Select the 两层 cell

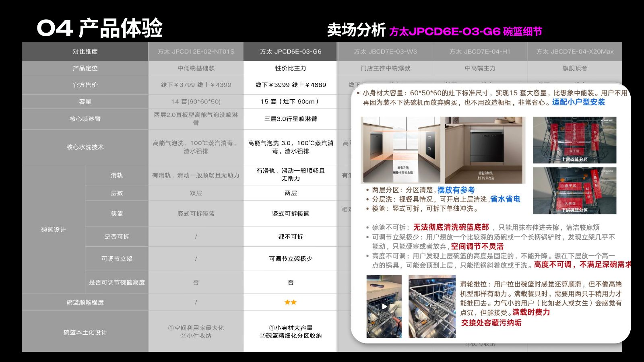coord(290,193)
